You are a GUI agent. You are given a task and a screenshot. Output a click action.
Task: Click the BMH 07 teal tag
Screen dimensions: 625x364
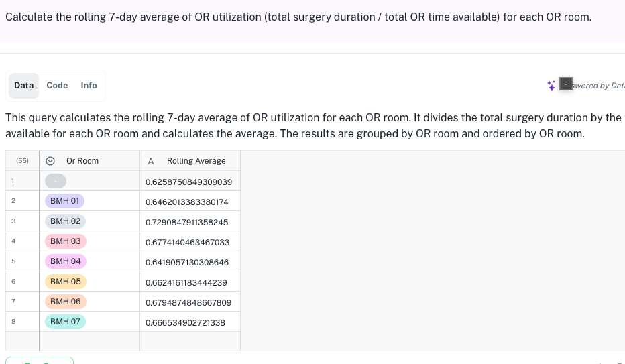(x=65, y=322)
